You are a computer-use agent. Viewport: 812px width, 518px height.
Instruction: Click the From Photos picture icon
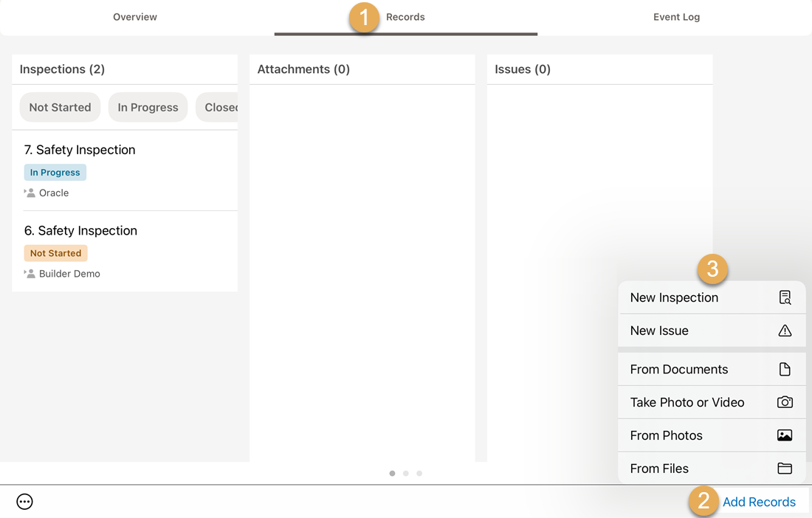(x=785, y=435)
